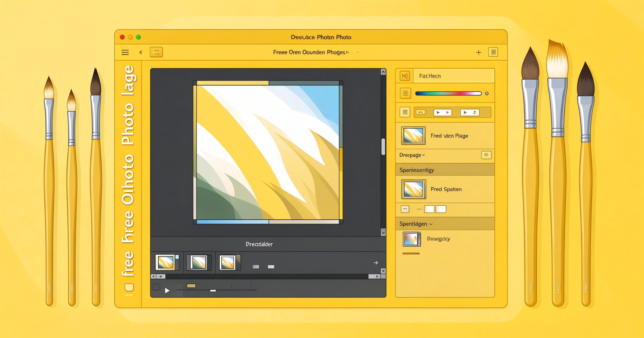
Task: Click the play-forward button in the side panel
Action: (442, 112)
